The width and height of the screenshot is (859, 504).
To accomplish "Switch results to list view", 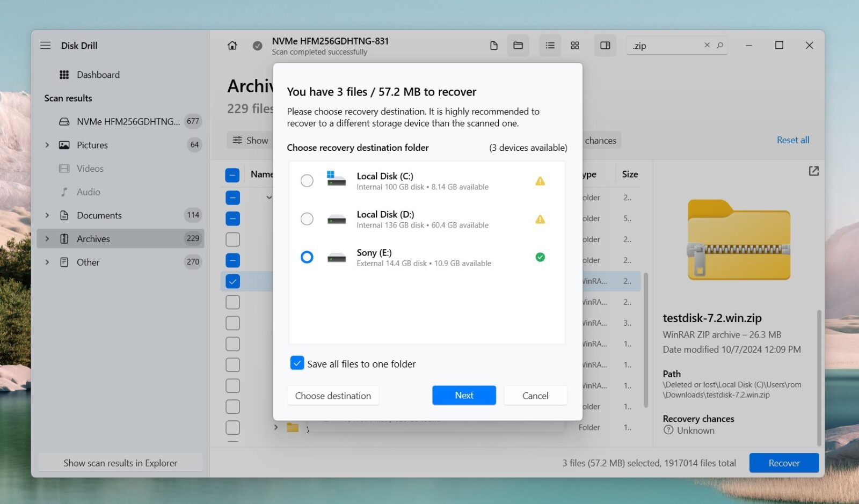I will (549, 46).
